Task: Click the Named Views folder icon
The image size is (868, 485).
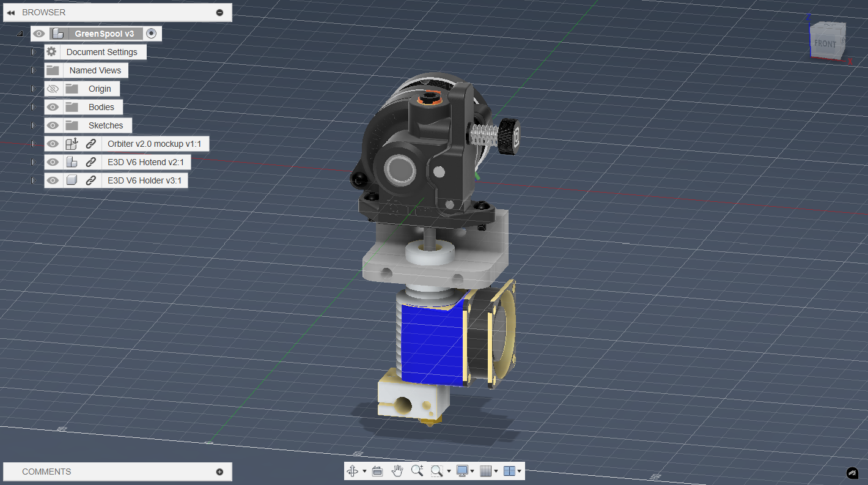Action: tap(53, 70)
